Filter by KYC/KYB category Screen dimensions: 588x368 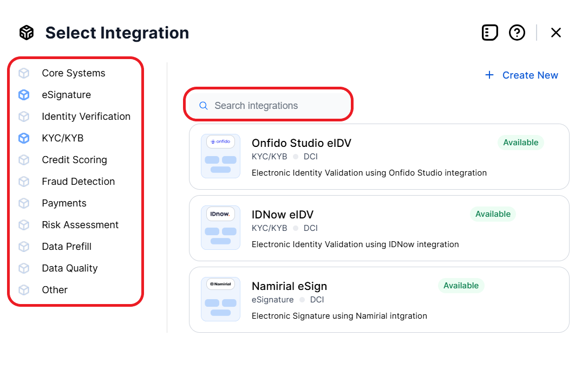tap(63, 138)
